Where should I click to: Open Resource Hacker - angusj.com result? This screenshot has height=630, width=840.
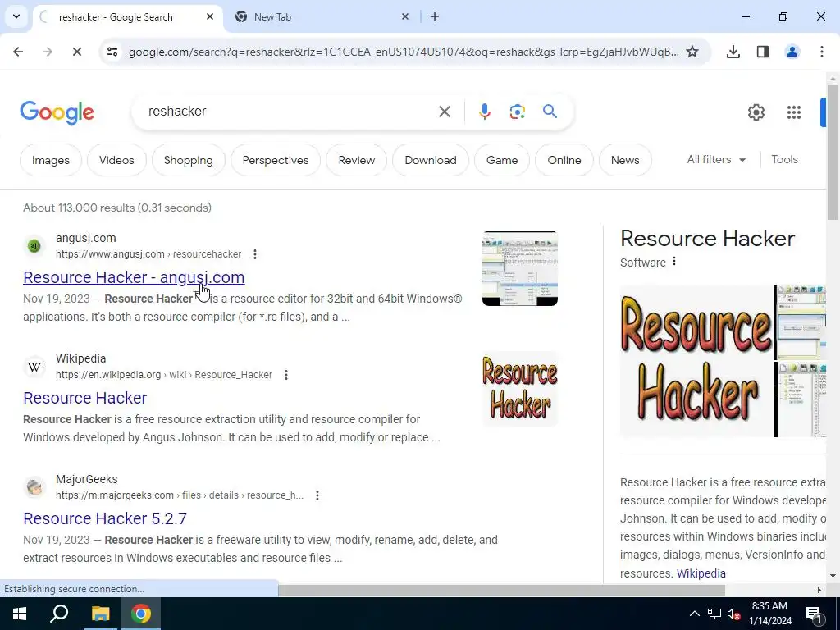pyautogui.click(x=134, y=277)
